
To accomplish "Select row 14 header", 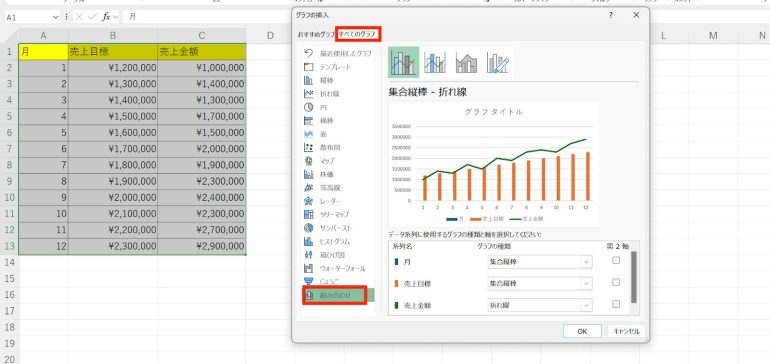I will pos(9,263).
